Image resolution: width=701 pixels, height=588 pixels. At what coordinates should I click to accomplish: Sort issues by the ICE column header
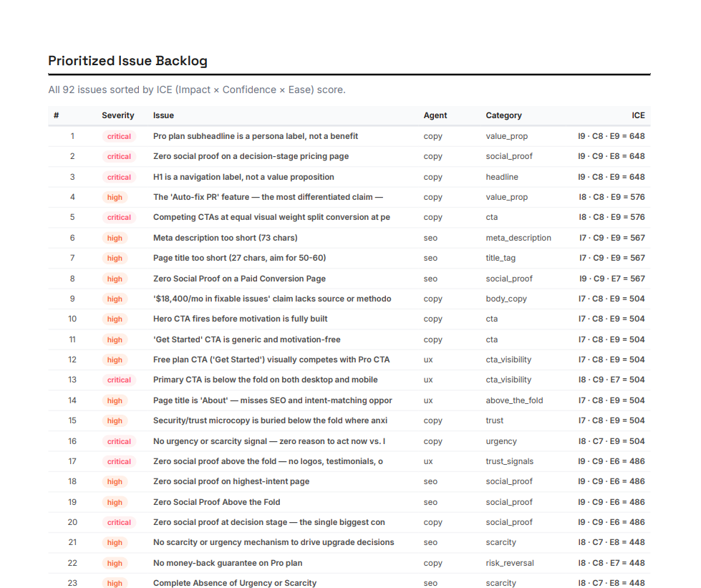pyautogui.click(x=637, y=115)
